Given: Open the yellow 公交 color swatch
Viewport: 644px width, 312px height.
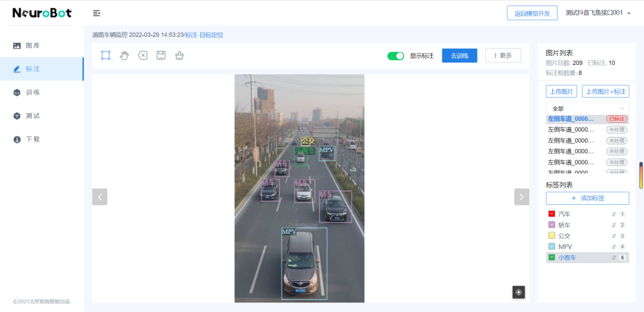Looking at the screenshot, I should (552, 235).
